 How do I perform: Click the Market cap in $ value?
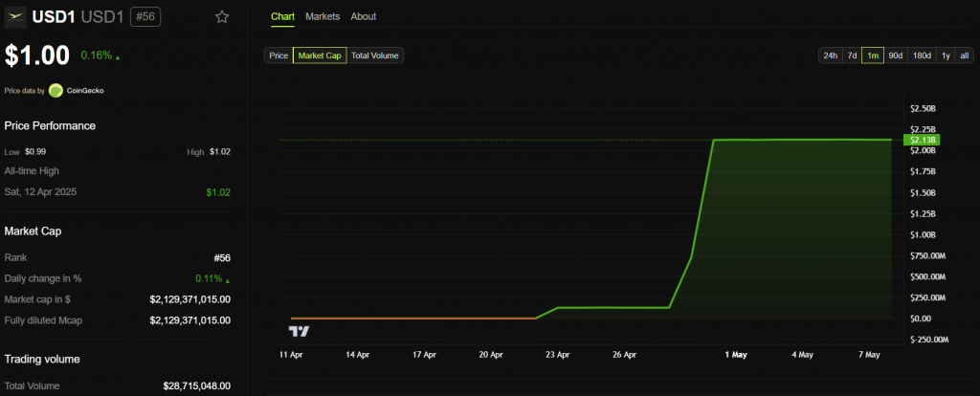click(x=190, y=299)
